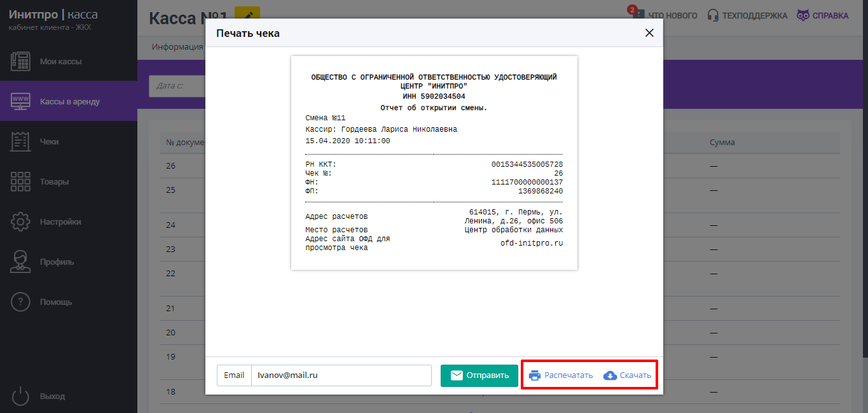Image resolution: width=868 pixels, height=413 pixels.
Task: Click ofd-initpro.ru text in receipt
Action: point(532,243)
